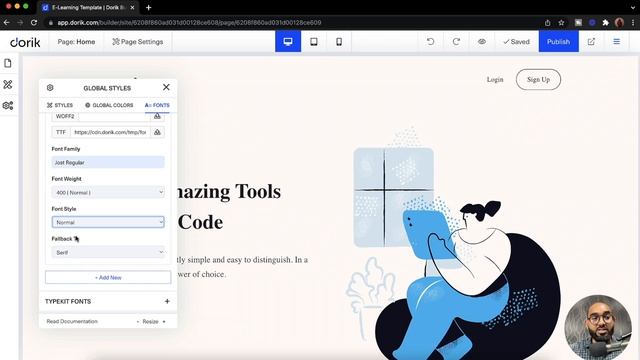Open the Page: Home selector
The height and width of the screenshot is (360, 640).
76,42
